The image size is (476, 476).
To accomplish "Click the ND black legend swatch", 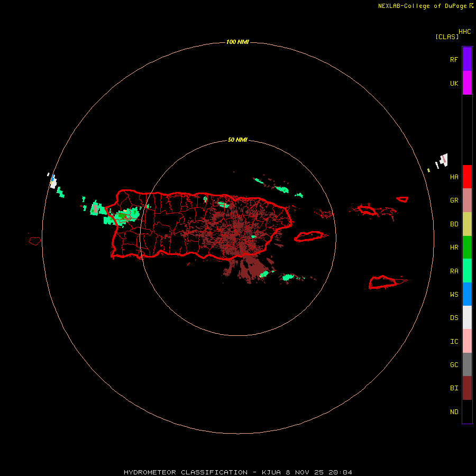I will click(x=467, y=411).
